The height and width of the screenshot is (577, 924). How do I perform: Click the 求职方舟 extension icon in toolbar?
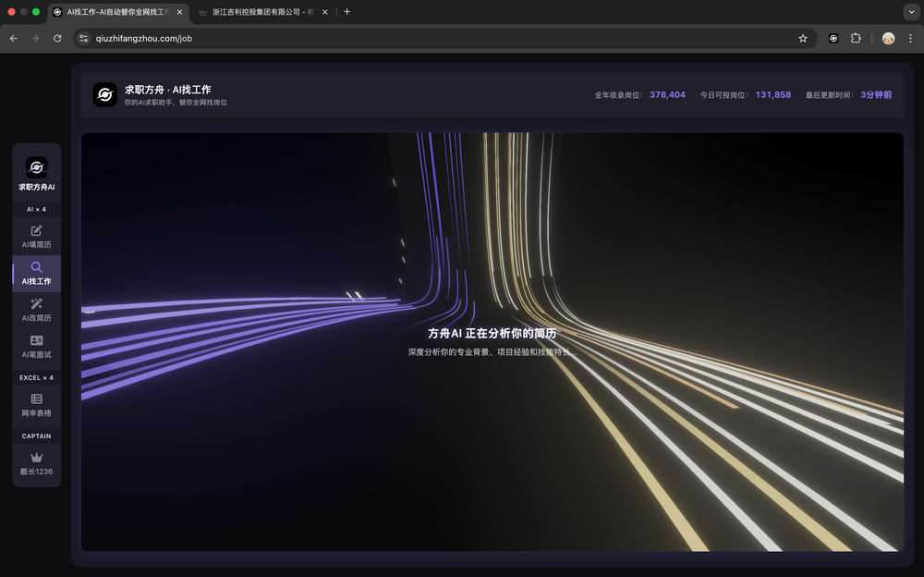[833, 38]
